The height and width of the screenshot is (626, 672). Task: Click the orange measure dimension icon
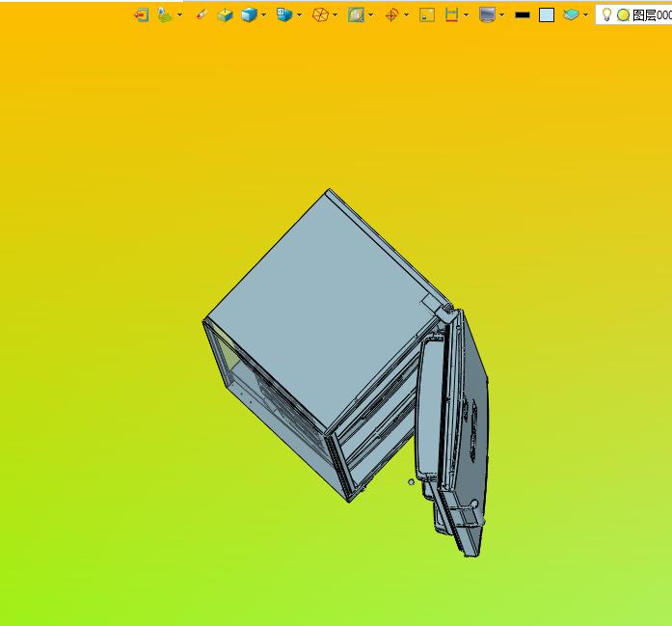click(451, 15)
